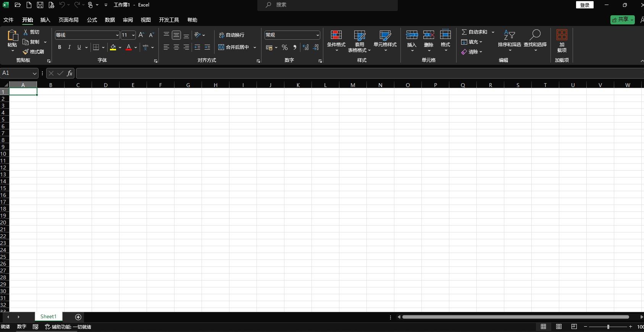This screenshot has width=644, height=332.
Task: Increase indent of cell content
Action: (x=207, y=47)
